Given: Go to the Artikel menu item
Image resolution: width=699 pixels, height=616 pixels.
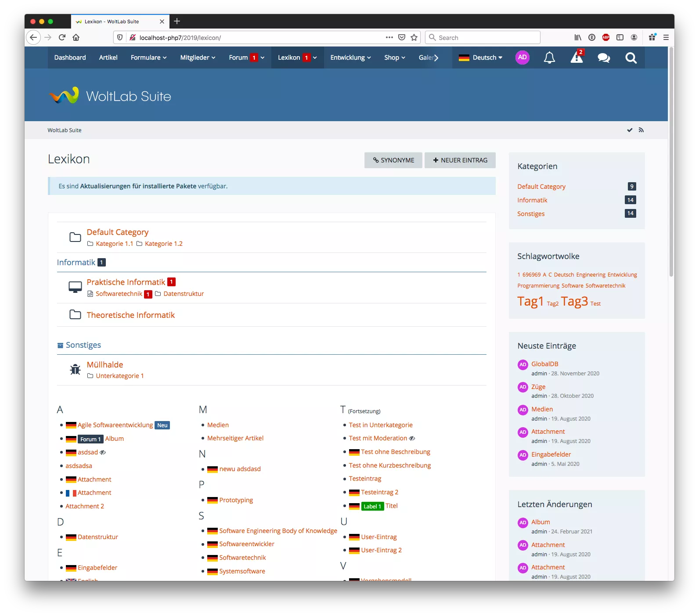Looking at the screenshot, I should pyautogui.click(x=108, y=58).
